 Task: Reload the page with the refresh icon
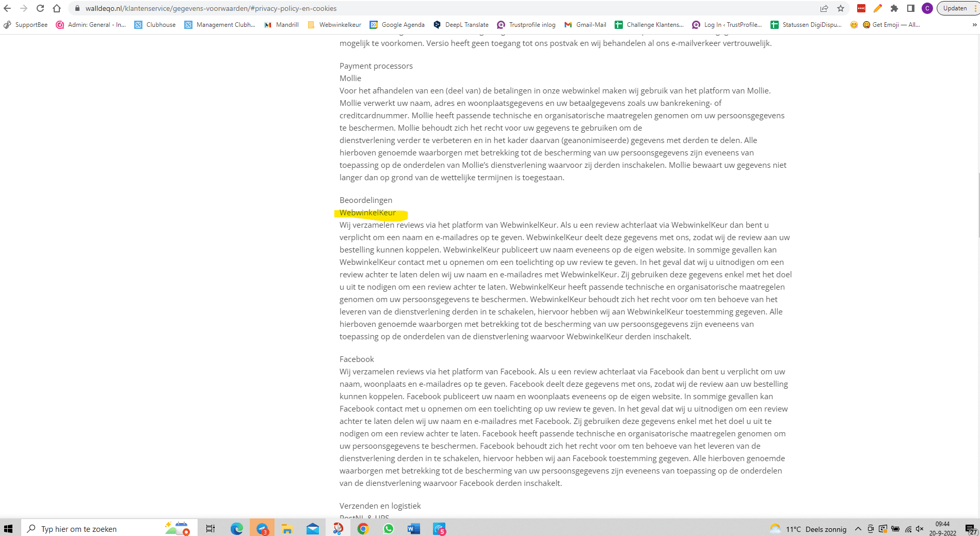click(x=40, y=8)
